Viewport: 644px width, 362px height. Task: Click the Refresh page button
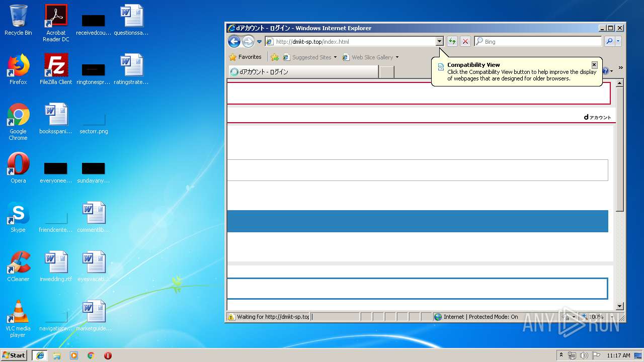pyautogui.click(x=452, y=41)
